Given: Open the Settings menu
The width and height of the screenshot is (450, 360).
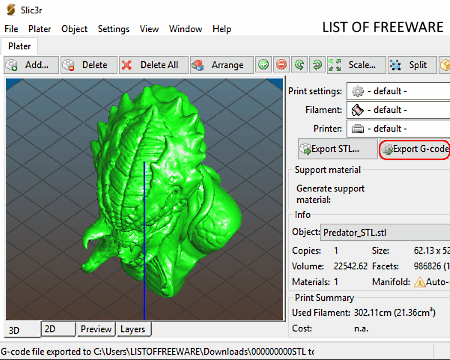Looking at the screenshot, I should 113,29.
